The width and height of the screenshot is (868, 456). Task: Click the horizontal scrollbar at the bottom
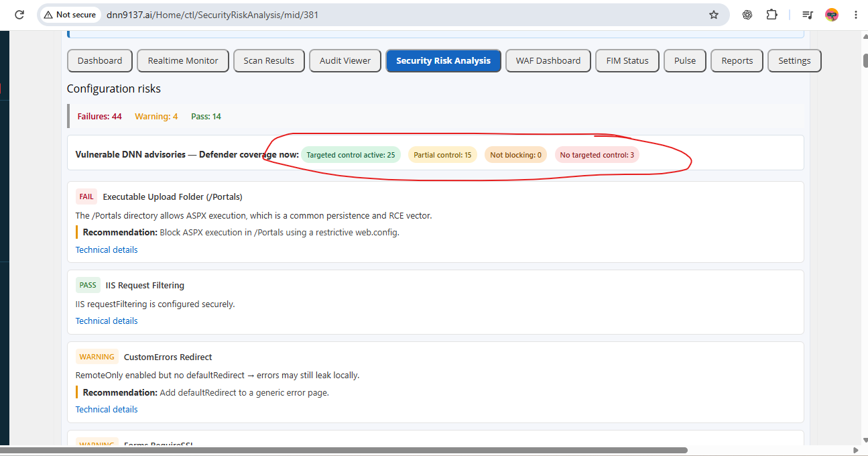click(x=344, y=451)
